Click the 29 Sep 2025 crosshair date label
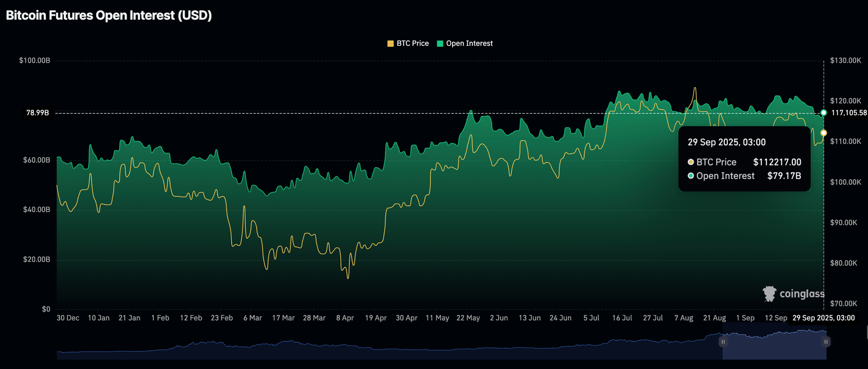This screenshot has height=369, width=868. click(x=823, y=318)
